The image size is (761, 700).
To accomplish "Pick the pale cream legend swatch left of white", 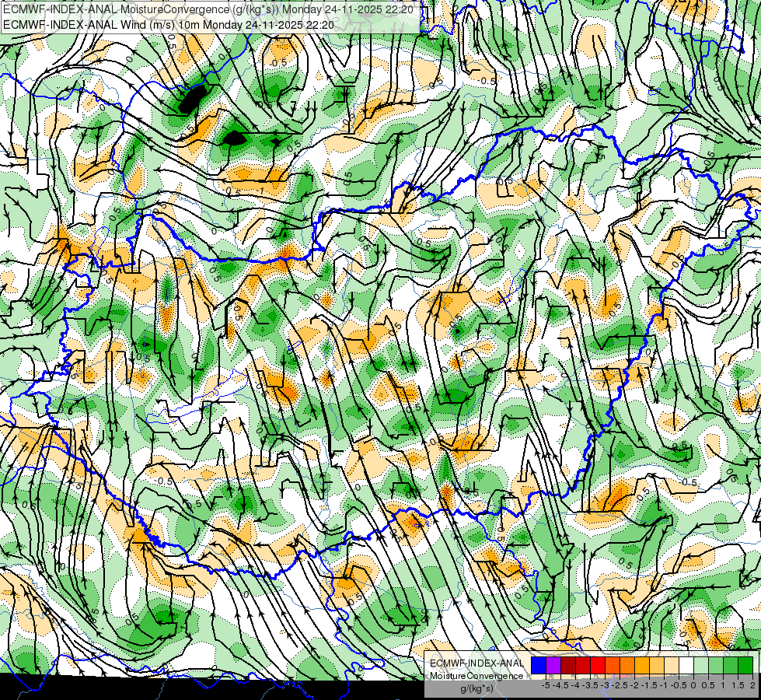I will tap(672, 665).
